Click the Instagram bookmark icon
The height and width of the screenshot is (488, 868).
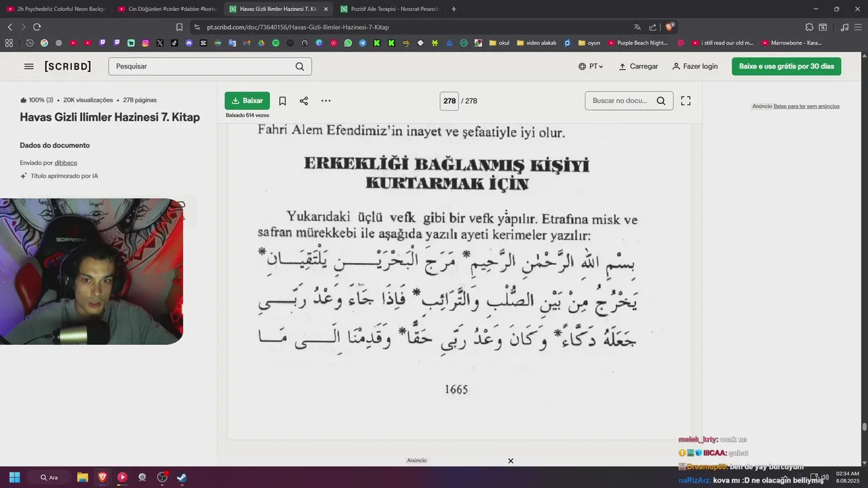tap(145, 43)
